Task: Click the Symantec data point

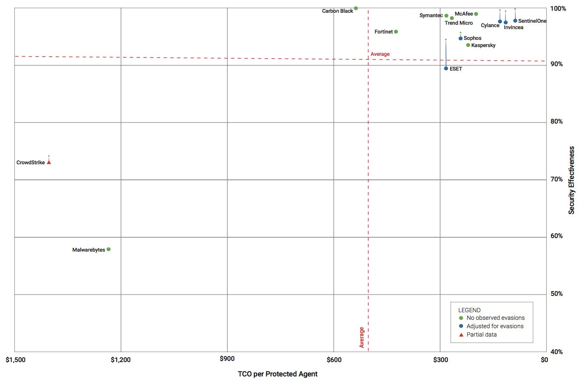Action: (446, 16)
